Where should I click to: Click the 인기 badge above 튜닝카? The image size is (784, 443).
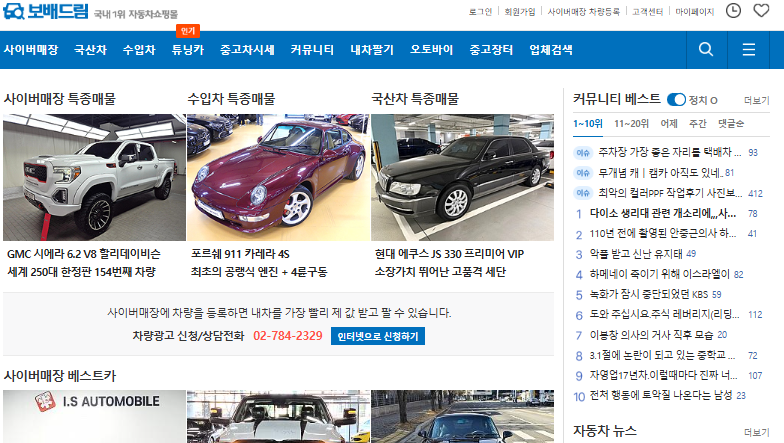click(x=188, y=31)
